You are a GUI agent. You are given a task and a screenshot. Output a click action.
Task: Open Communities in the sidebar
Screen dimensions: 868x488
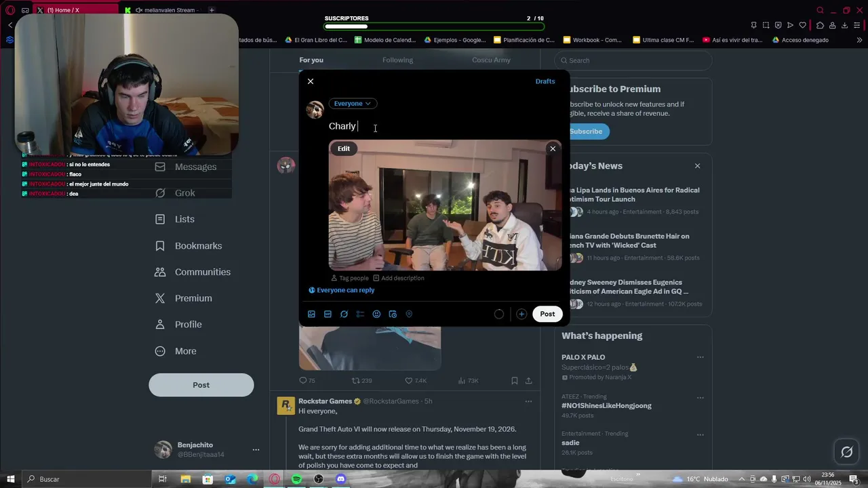tap(193, 272)
